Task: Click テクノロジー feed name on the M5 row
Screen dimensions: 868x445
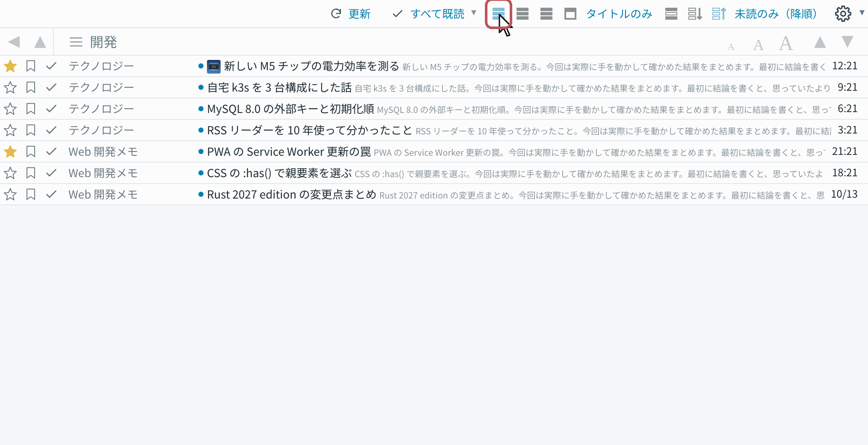Action: (x=101, y=66)
